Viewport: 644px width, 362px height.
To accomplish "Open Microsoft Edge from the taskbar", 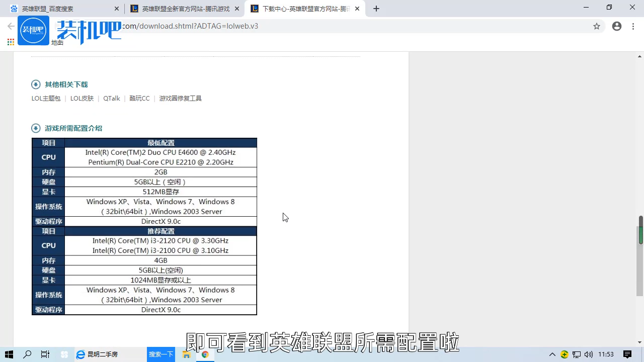I will point(81,354).
